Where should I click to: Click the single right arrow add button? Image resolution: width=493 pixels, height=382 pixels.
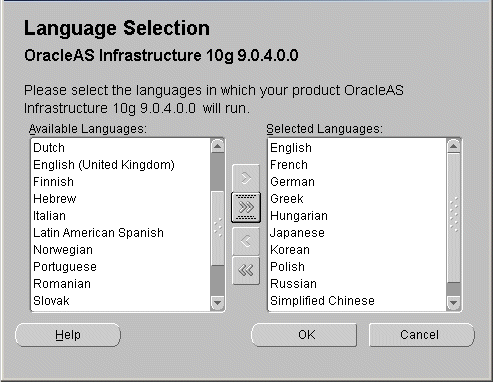[246, 178]
